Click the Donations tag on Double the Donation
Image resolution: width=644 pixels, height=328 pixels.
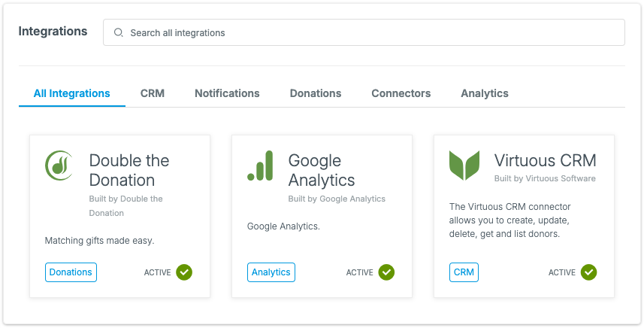click(x=71, y=272)
